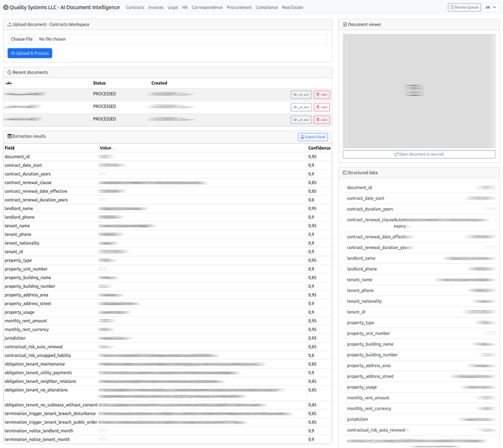Switch to the Compliance section

[x=267, y=7]
